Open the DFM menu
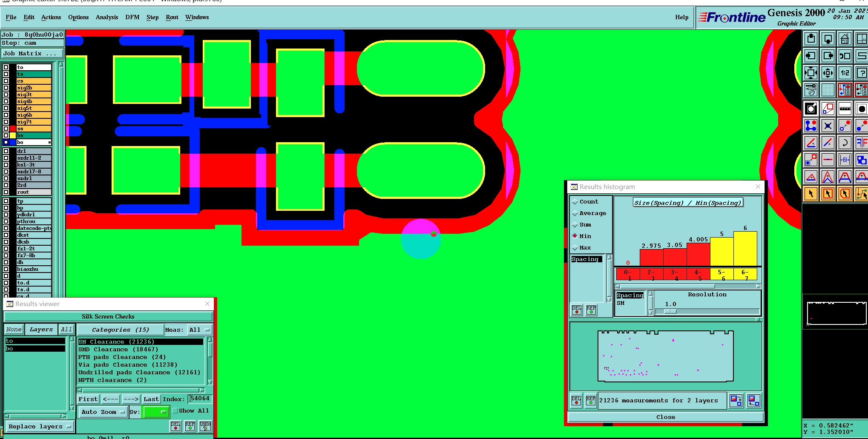 132,17
